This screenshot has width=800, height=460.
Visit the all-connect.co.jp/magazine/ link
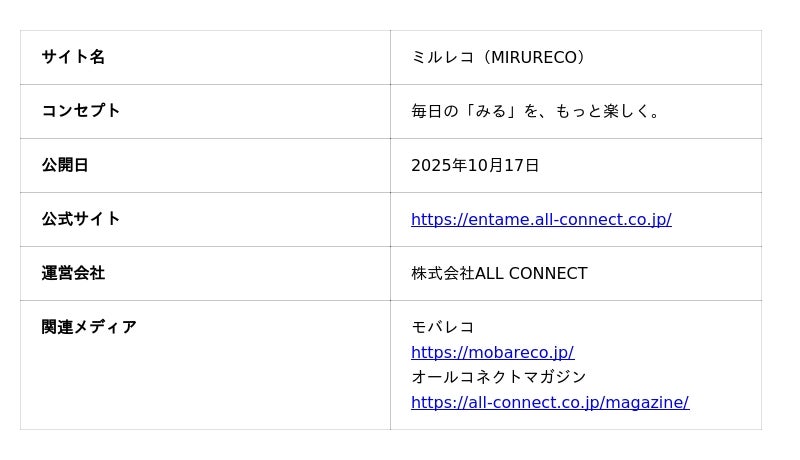549,403
